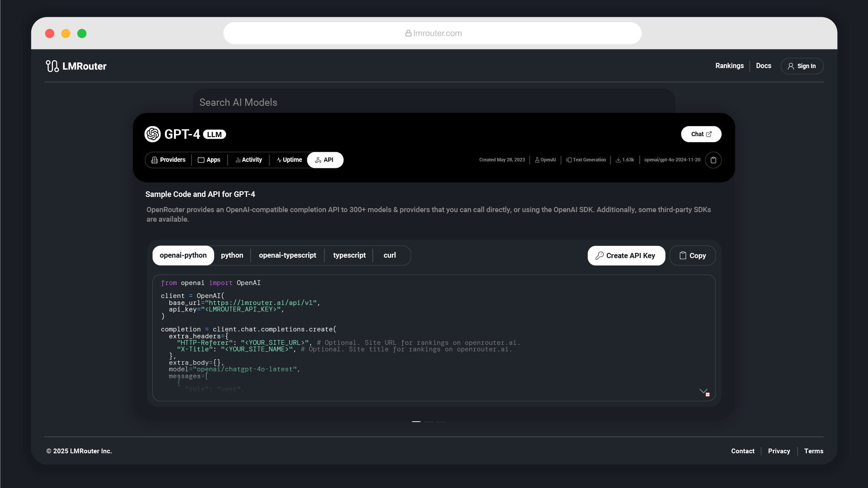Click the Chat button

(x=701, y=134)
